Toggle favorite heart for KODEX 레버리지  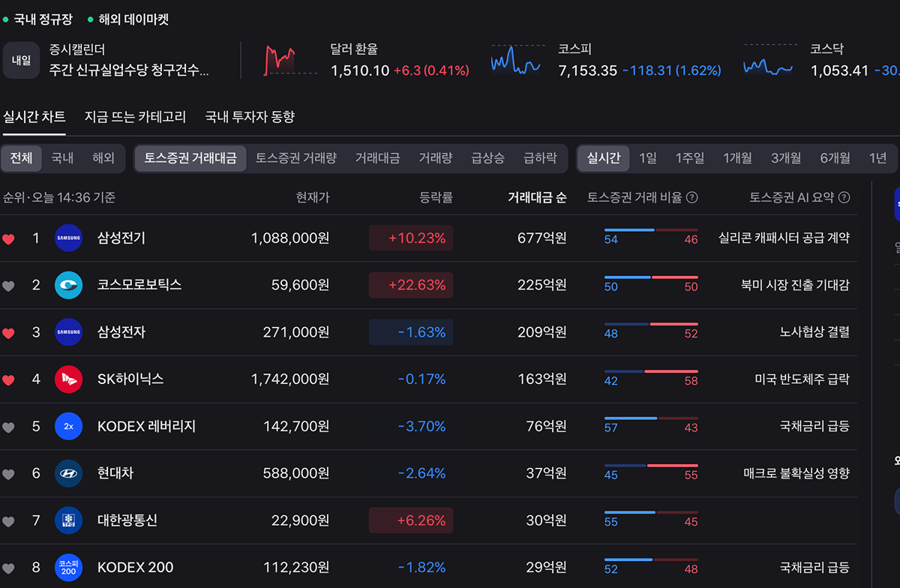(x=8, y=427)
